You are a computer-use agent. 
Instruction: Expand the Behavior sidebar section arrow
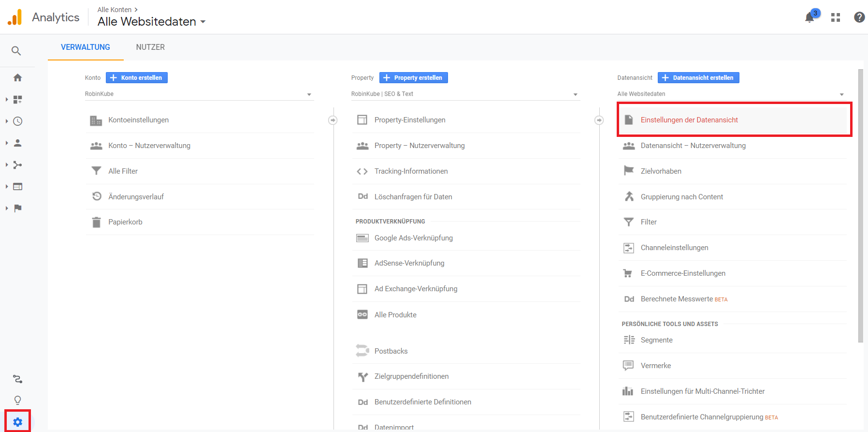pyautogui.click(x=7, y=187)
